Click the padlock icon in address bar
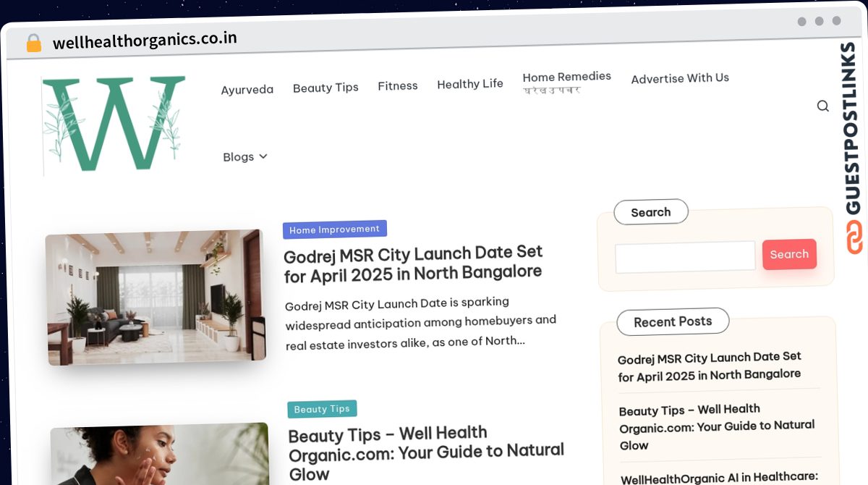Screen dimensions: 868x485 coord(33,43)
